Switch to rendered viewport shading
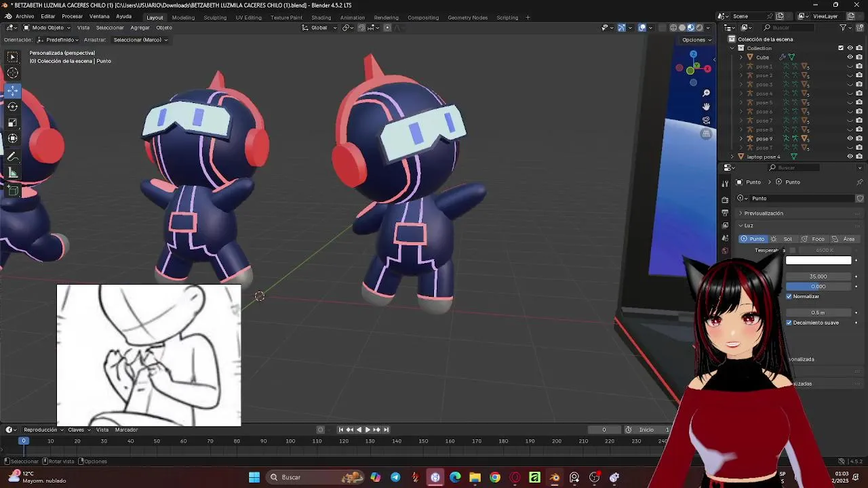 click(x=700, y=28)
